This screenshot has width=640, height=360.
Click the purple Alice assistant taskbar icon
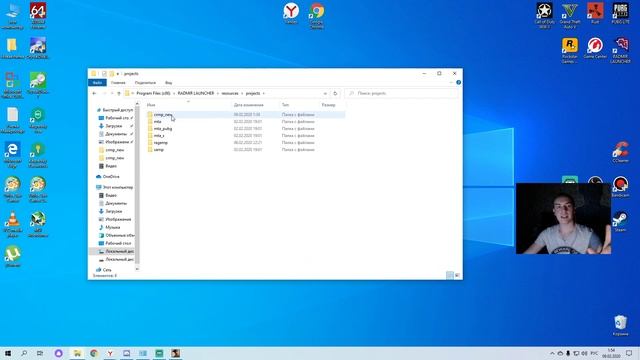pyautogui.click(x=58, y=353)
